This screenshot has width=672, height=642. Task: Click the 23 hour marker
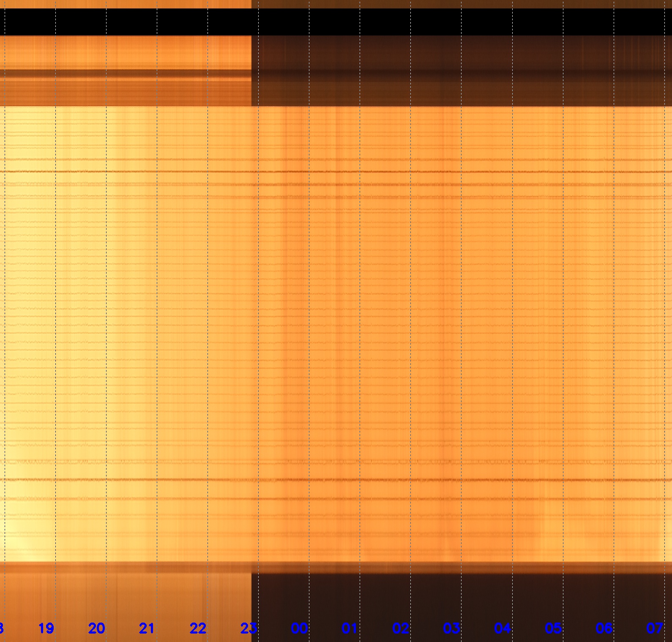(x=249, y=628)
